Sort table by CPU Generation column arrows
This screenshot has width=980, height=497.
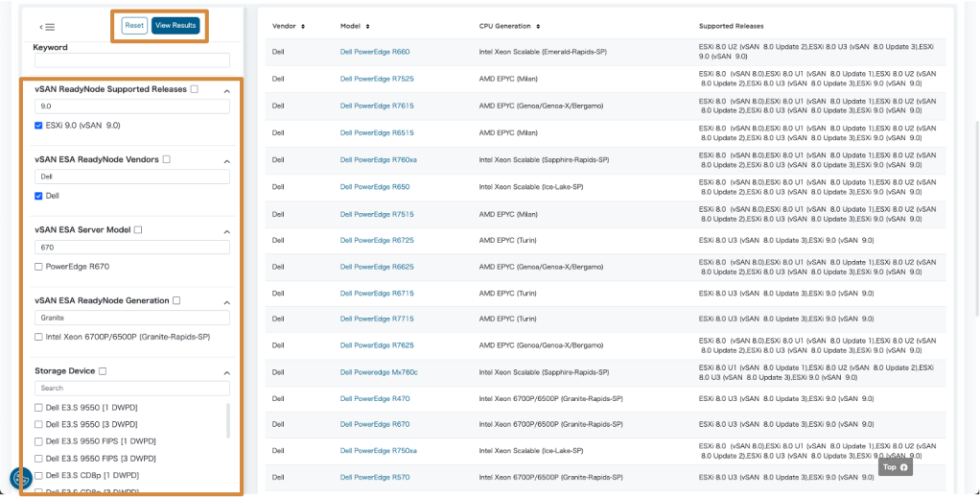(538, 26)
